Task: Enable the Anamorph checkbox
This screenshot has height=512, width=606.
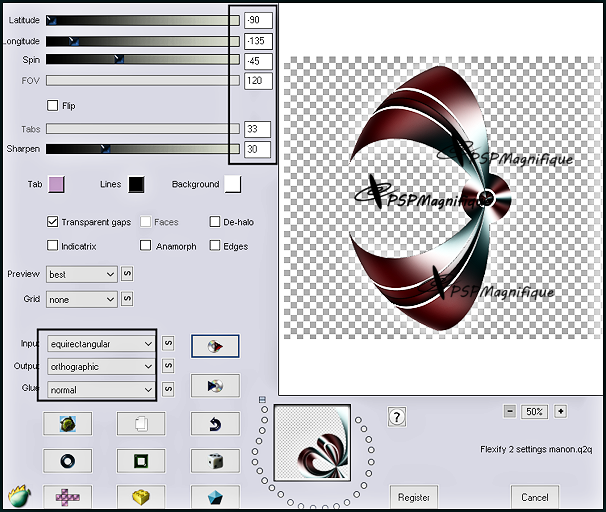Action: [146, 246]
